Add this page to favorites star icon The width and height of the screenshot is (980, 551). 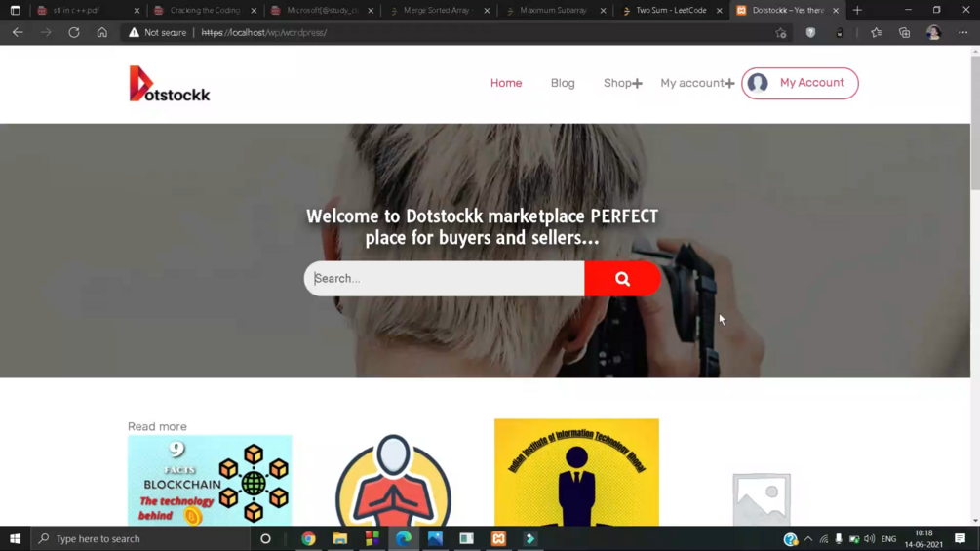(x=781, y=33)
